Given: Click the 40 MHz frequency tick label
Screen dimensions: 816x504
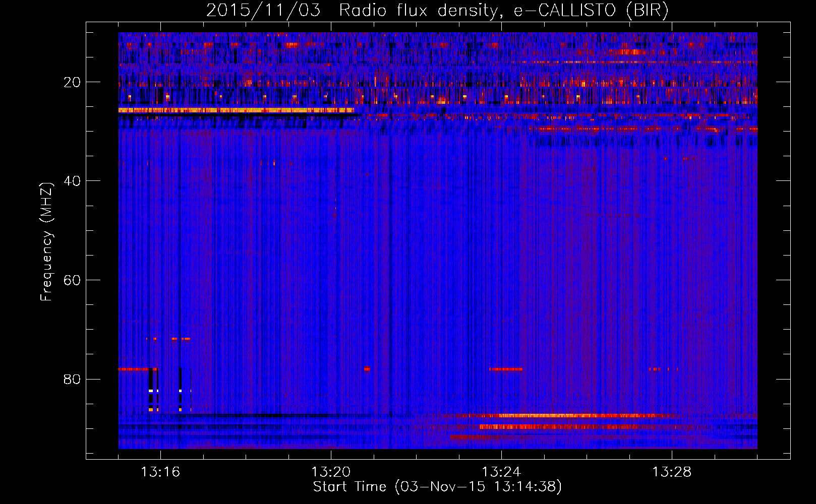Looking at the screenshot, I should (72, 181).
